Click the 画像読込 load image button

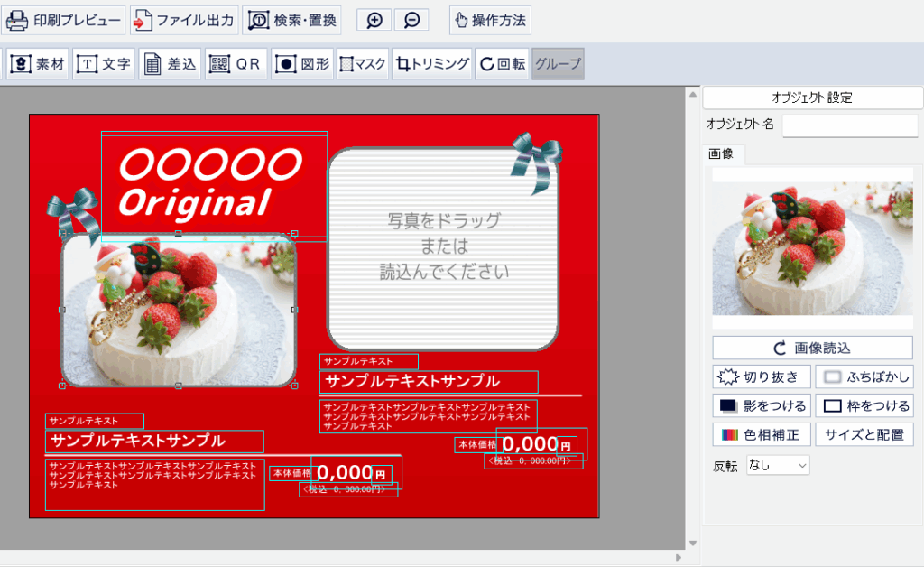[812, 348]
